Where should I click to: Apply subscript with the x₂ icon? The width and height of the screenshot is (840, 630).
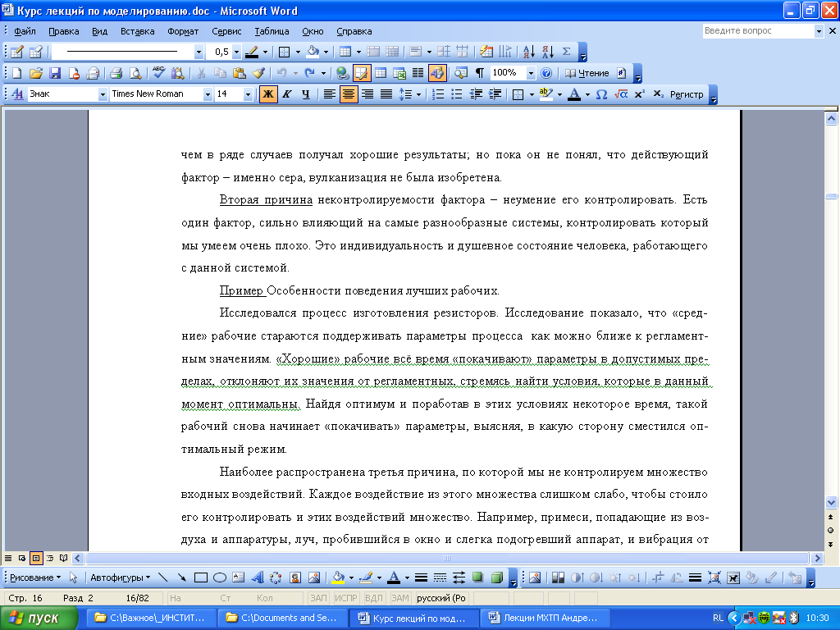(x=659, y=94)
